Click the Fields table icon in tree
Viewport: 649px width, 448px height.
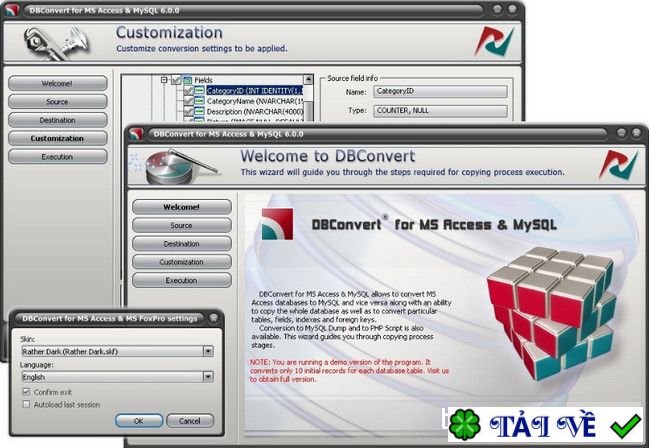point(187,80)
